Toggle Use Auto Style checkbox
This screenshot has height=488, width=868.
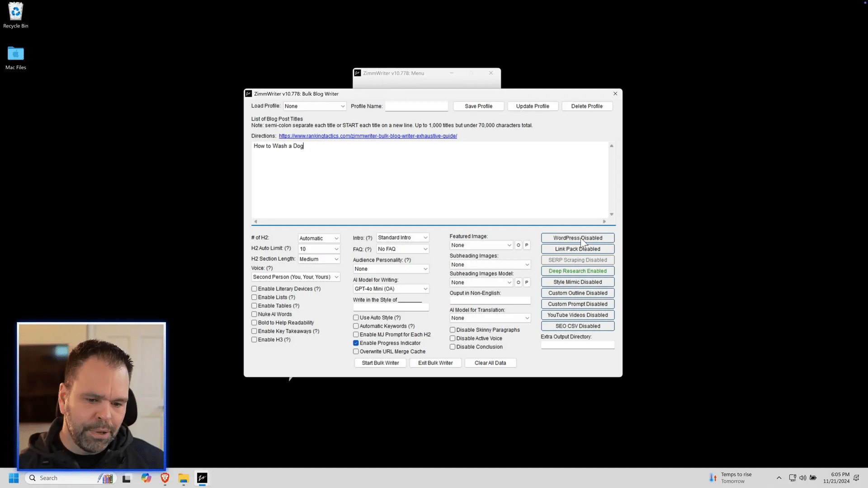pyautogui.click(x=356, y=318)
